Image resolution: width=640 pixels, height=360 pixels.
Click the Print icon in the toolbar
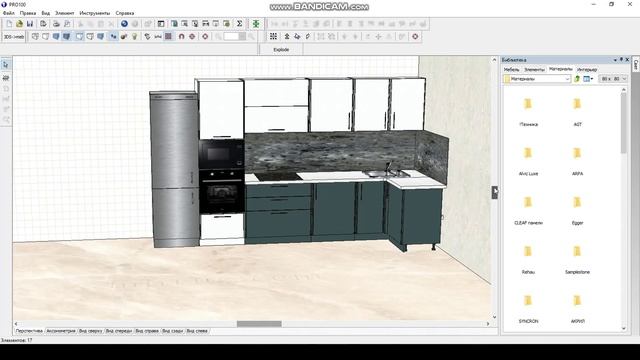click(x=56, y=24)
